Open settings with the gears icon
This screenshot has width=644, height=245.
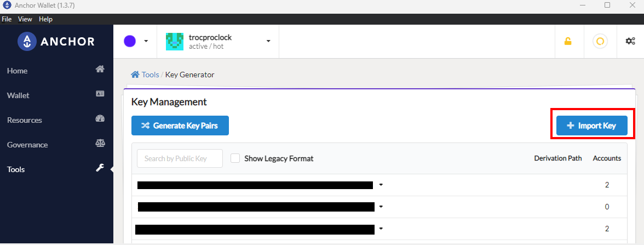click(x=630, y=41)
